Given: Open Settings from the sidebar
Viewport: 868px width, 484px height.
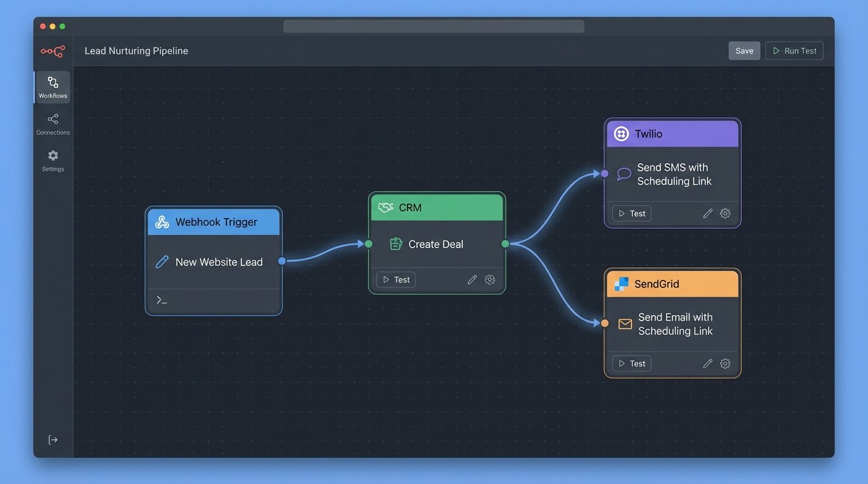Looking at the screenshot, I should pyautogui.click(x=53, y=160).
